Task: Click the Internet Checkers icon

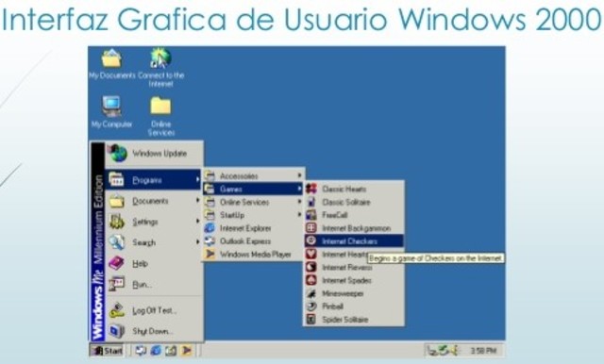Action: pyautogui.click(x=311, y=240)
